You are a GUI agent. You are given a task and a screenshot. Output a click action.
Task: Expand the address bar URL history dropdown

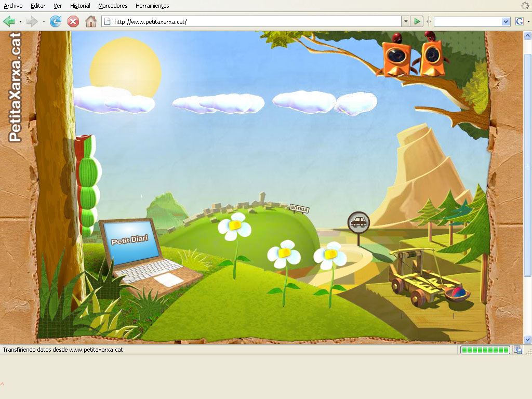pyautogui.click(x=405, y=21)
